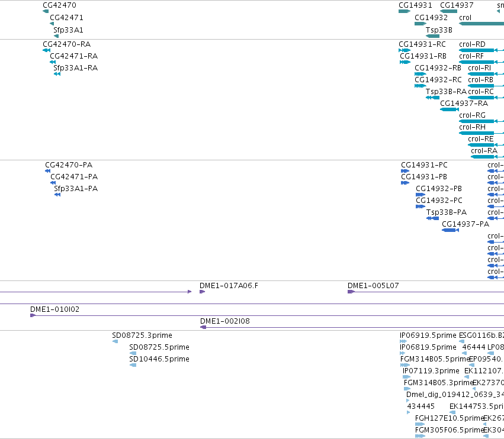The width and height of the screenshot is (504, 439).
Task: Select the crol-RF transcript bar
Action: 476,62
